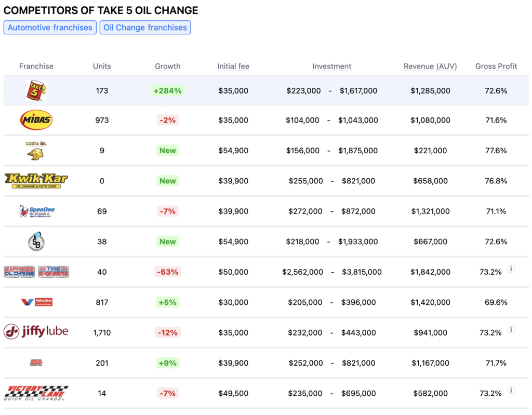Select the 817 units value
Screen dimensions: 532x415
102,302
